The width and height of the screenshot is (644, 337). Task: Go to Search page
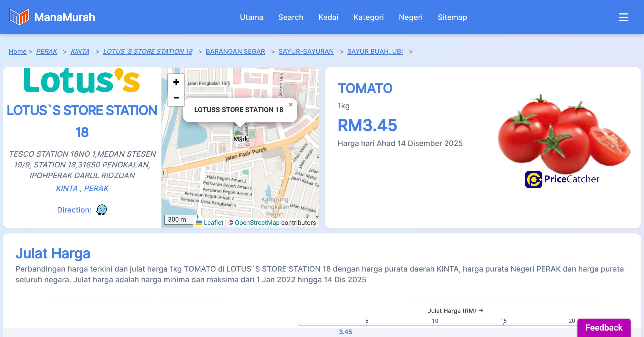tap(291, 17)
